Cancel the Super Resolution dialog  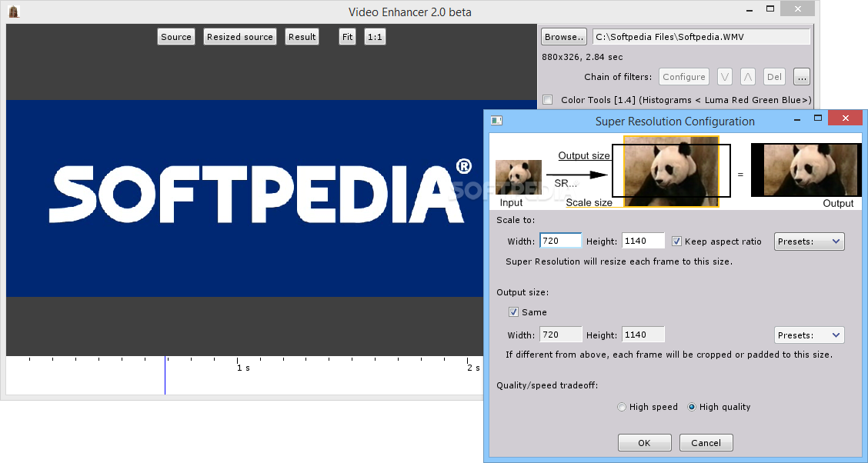(x=706, y=442)
